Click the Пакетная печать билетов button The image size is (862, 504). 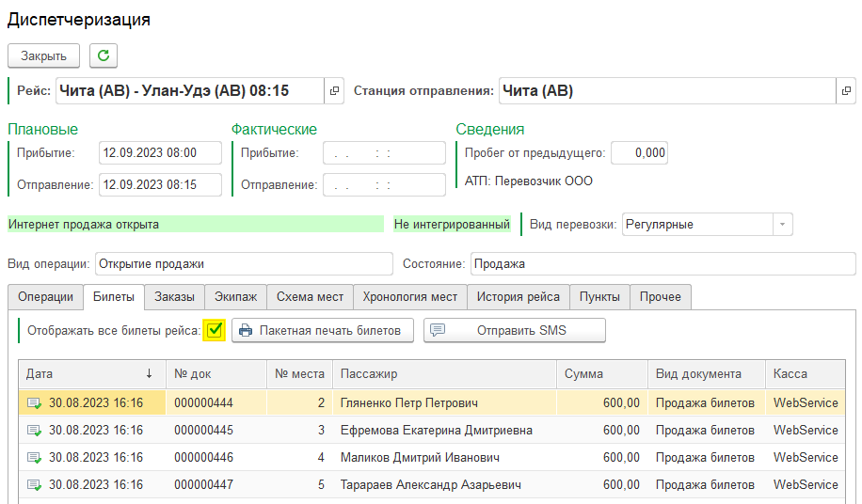point(323,331)
